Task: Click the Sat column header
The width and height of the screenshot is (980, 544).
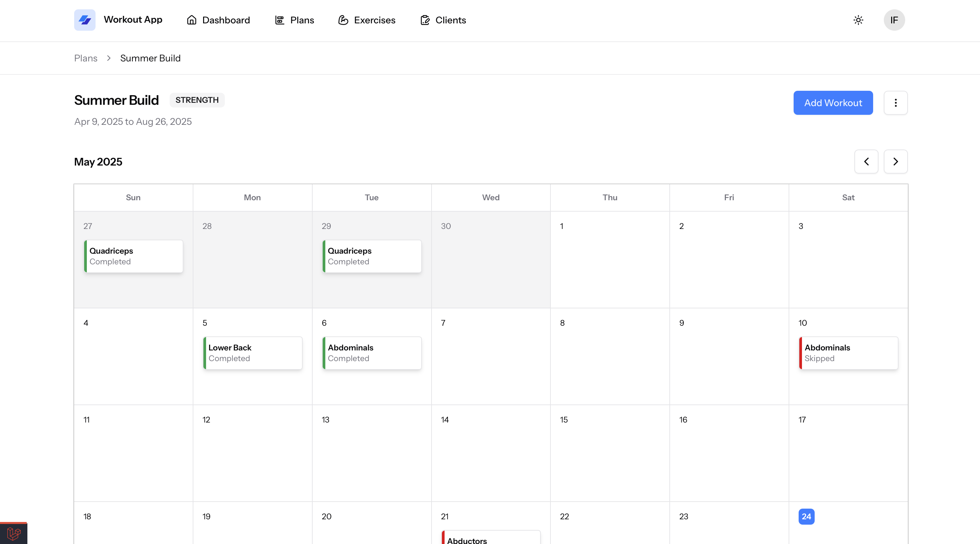Action: pyautogui.click(x=848, y=198)
